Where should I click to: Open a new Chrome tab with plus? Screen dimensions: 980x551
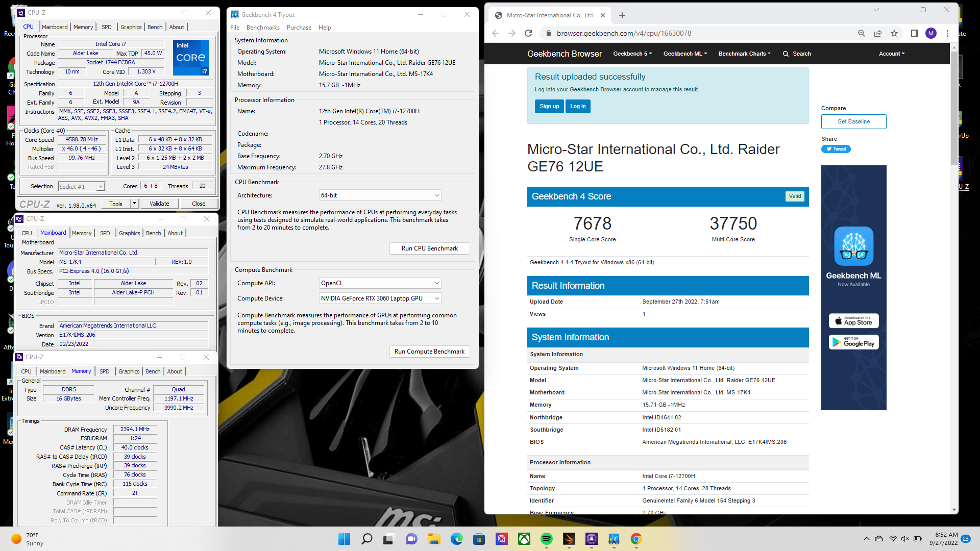(622, 15)
